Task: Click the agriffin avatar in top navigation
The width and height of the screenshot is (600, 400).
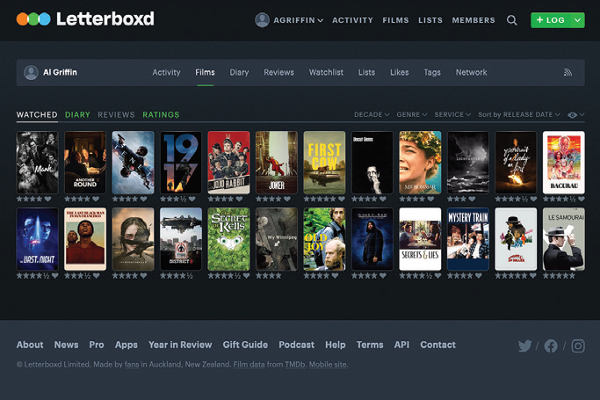Action: point(262,20)
